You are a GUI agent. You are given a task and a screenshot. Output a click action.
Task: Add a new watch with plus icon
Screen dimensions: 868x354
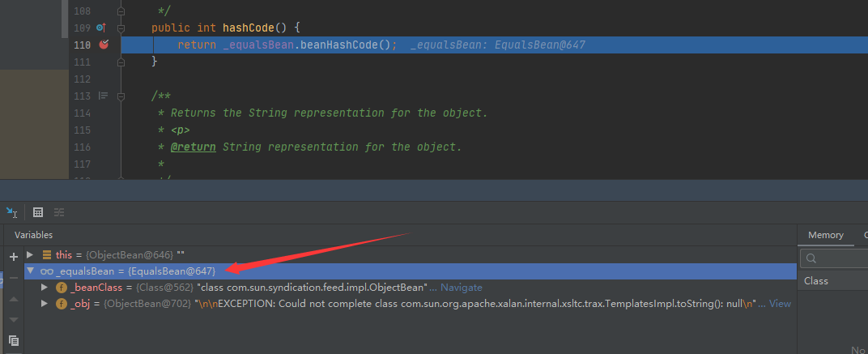click(x=14, y=257)
